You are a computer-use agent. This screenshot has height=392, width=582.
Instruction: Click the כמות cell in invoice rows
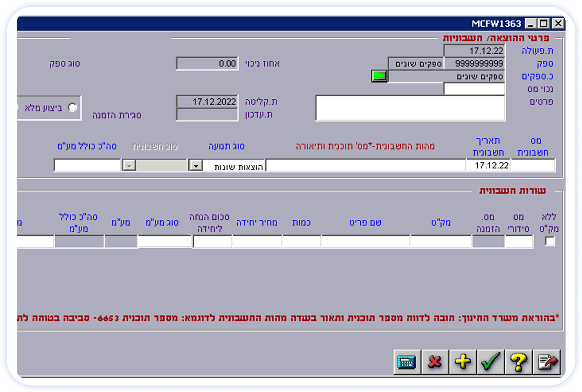pyautogui.click(x=301, y=242)
